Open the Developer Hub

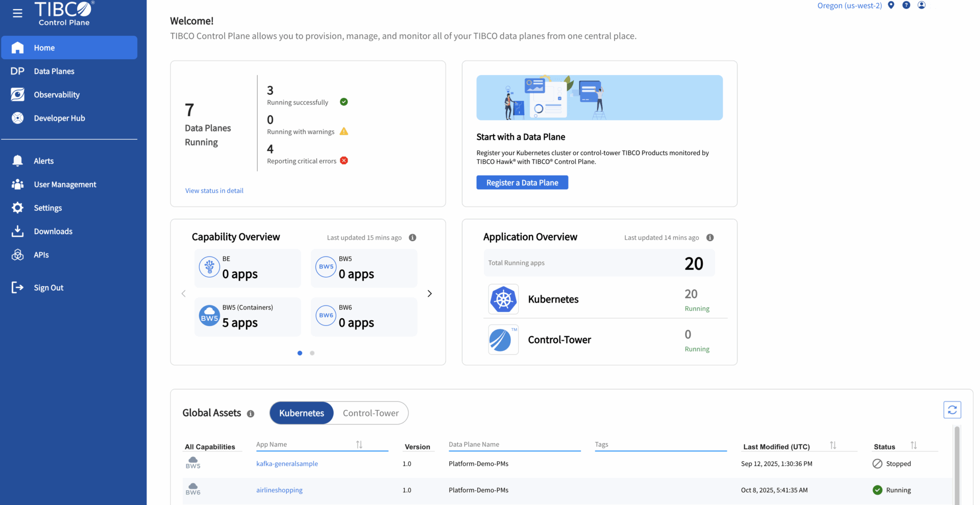(59, 118)
